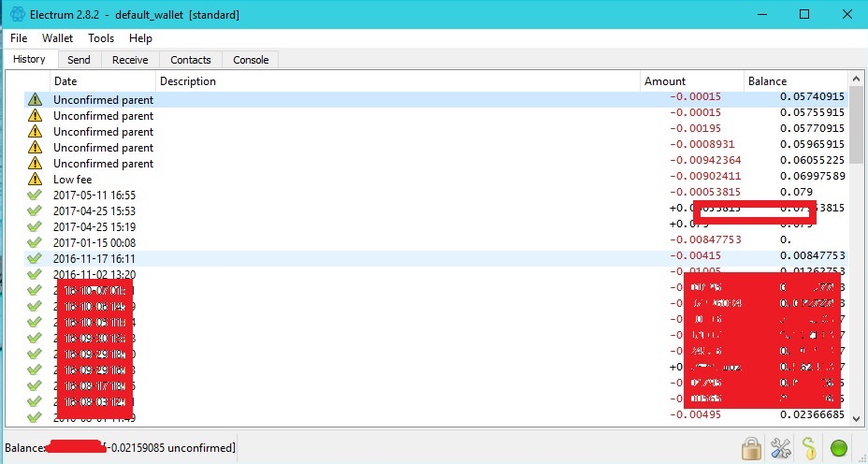The width and height of the screenshot is (868, 464).
Task: Click the scrollbar up arrow
Action: pos(856,79)
